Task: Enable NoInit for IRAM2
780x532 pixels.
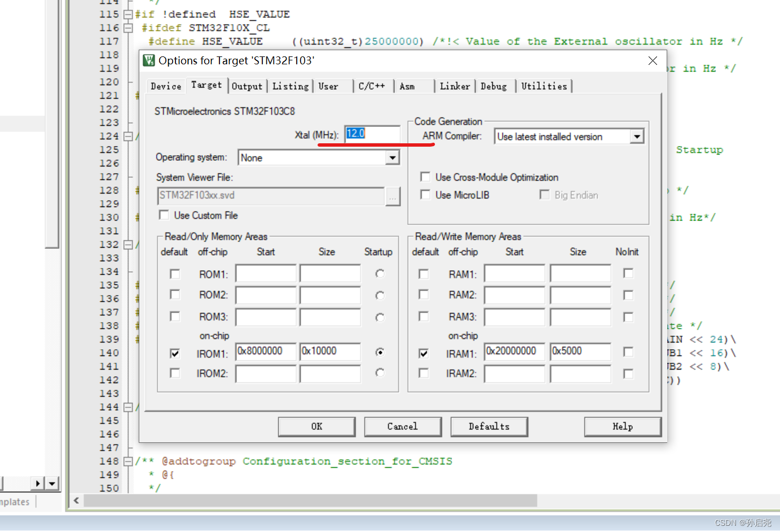Action: (628, 373)
